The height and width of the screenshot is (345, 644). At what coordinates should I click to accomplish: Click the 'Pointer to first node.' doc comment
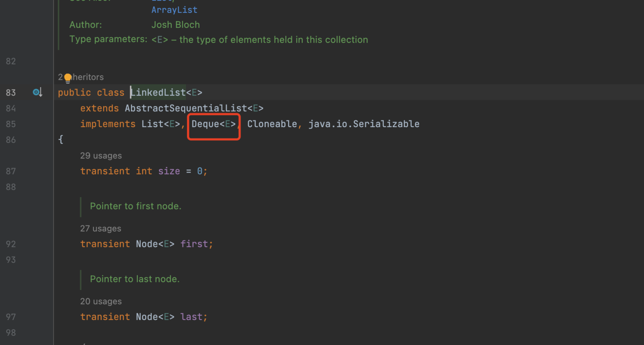136,206
